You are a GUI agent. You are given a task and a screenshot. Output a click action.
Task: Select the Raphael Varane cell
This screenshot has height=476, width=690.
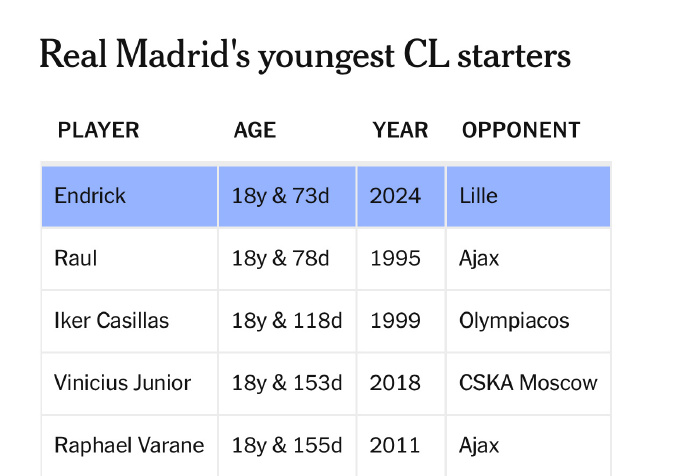130,446
